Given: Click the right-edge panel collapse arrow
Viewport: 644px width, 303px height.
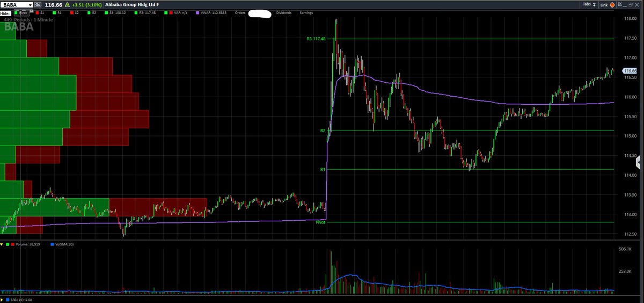Looking at the screenshot, I should click(638, 162).
